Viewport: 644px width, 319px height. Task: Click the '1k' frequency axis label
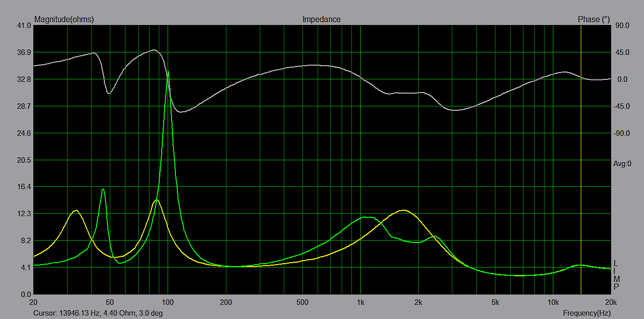click(x=360, y=302)
